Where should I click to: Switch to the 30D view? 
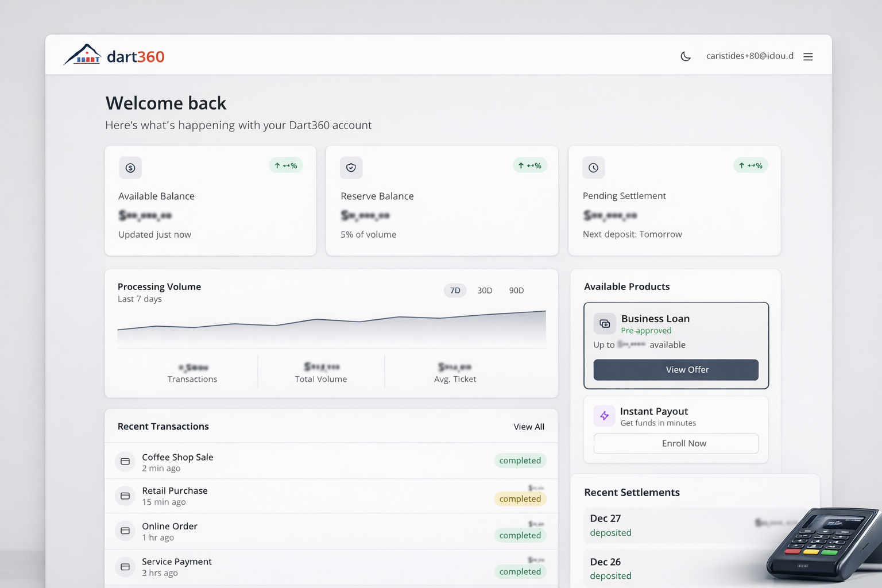[485, 290]
